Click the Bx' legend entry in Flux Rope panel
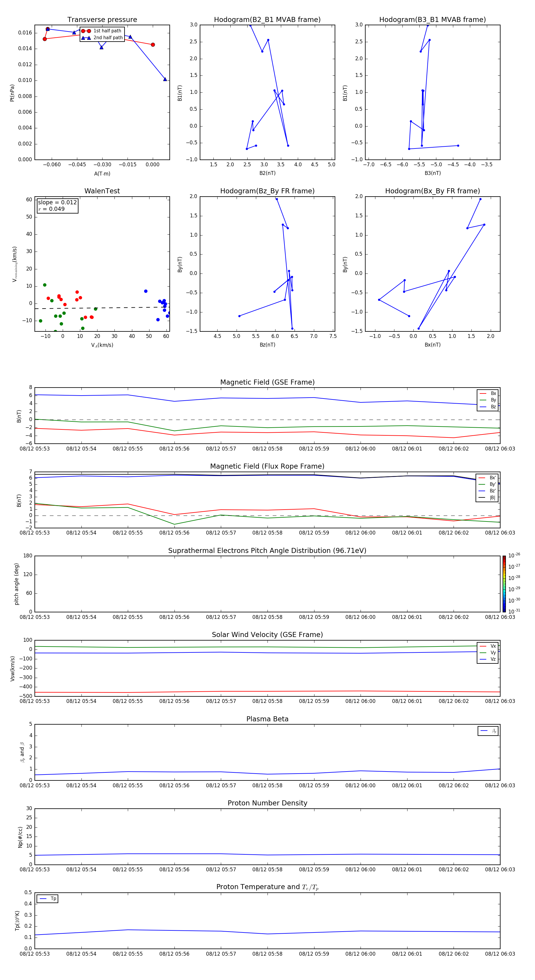Screen dimensions: 535x980 [x=487, y=478]
